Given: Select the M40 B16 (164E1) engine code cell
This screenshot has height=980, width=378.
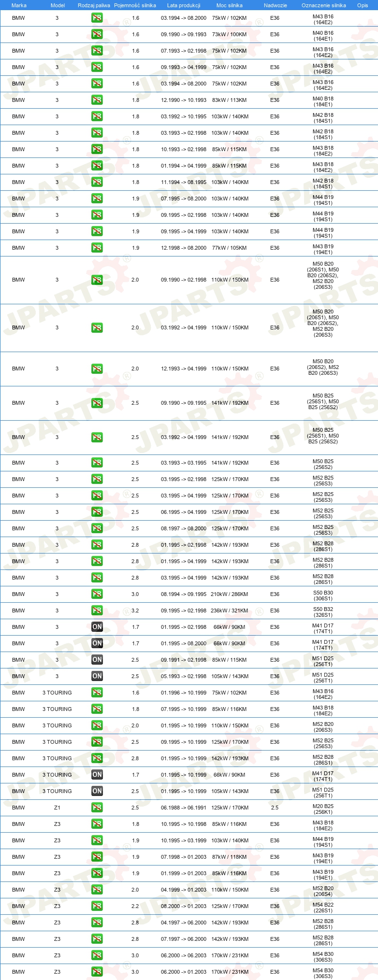Looking at the screenshot, I should point(323,36).
